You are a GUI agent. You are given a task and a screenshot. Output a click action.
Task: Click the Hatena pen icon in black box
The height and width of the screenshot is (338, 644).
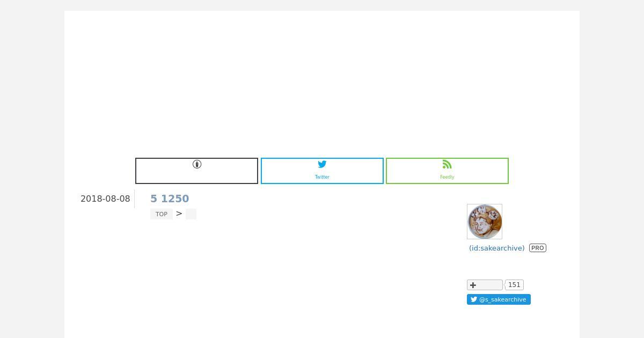pos(197,164)
